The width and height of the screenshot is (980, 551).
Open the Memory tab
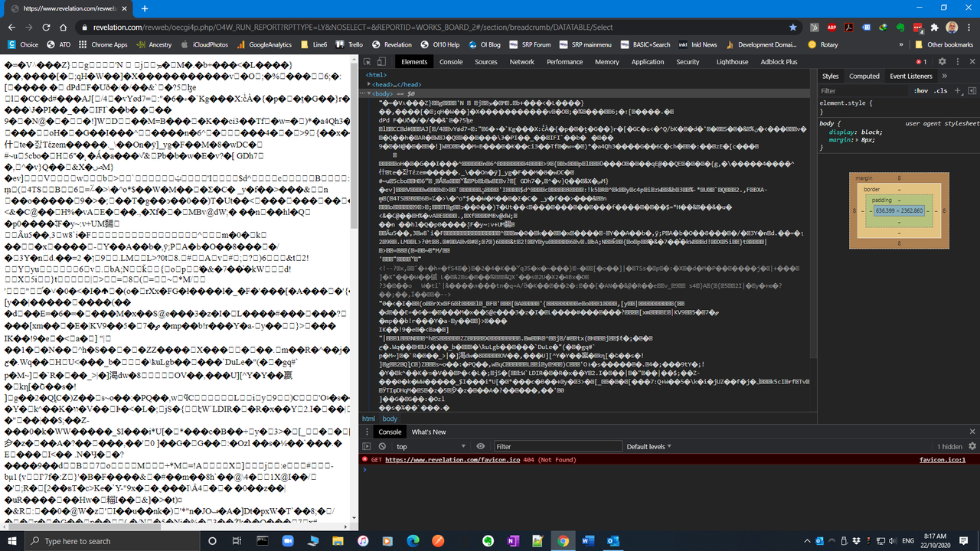[607, 62]
